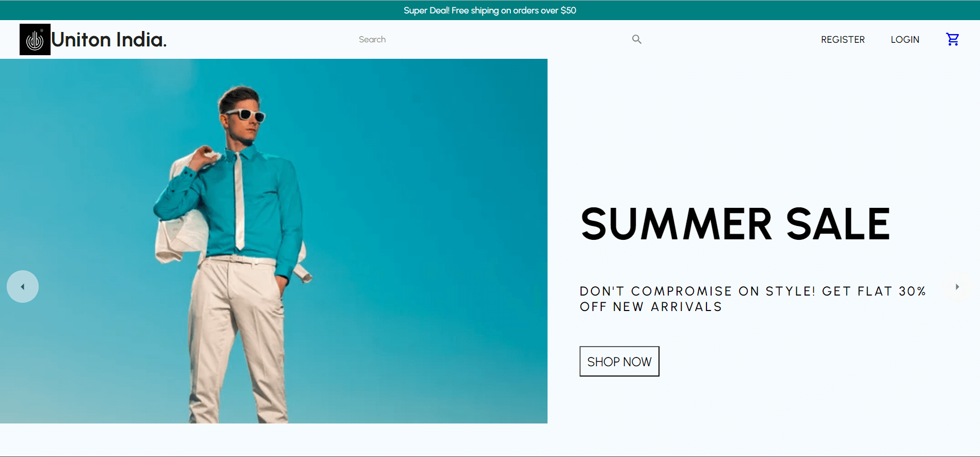Click the sunglasses on the model

245,115
